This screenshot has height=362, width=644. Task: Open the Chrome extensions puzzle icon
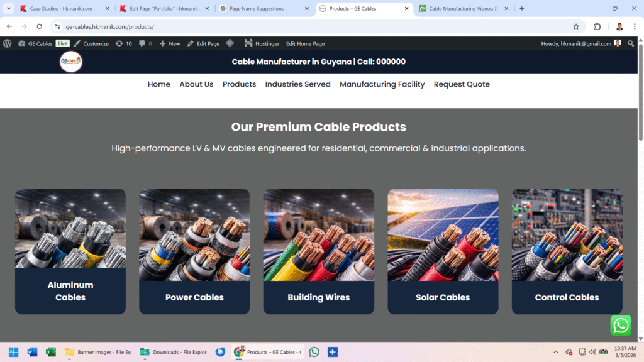click(597, 26)
